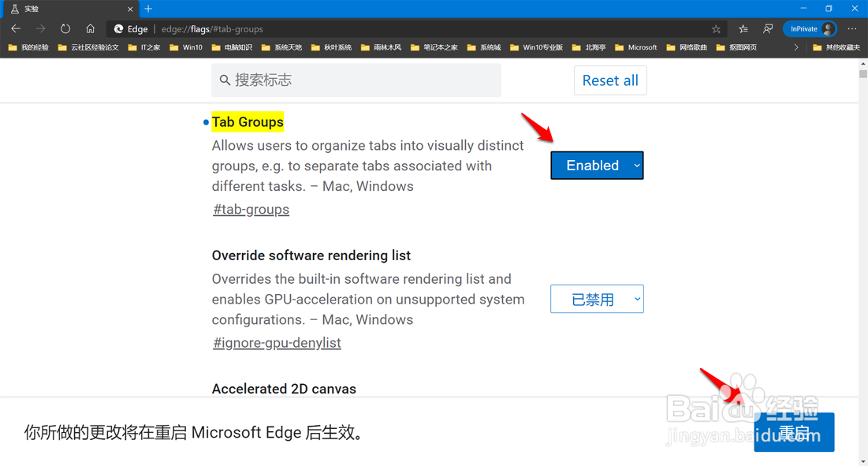Click the scrollbar up arrow

(863, 63)
